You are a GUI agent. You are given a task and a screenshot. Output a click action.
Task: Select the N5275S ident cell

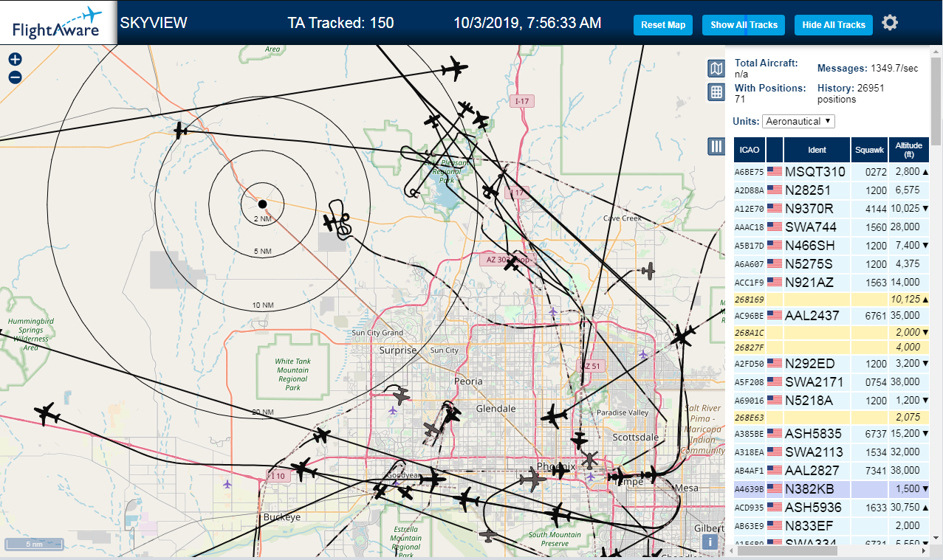[x=817, y=263]
